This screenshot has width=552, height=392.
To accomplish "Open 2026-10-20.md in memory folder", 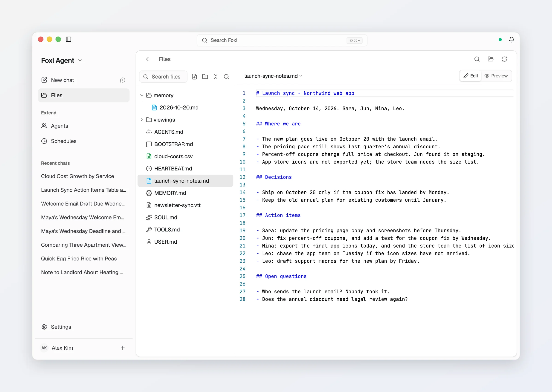I will [185, 107].
